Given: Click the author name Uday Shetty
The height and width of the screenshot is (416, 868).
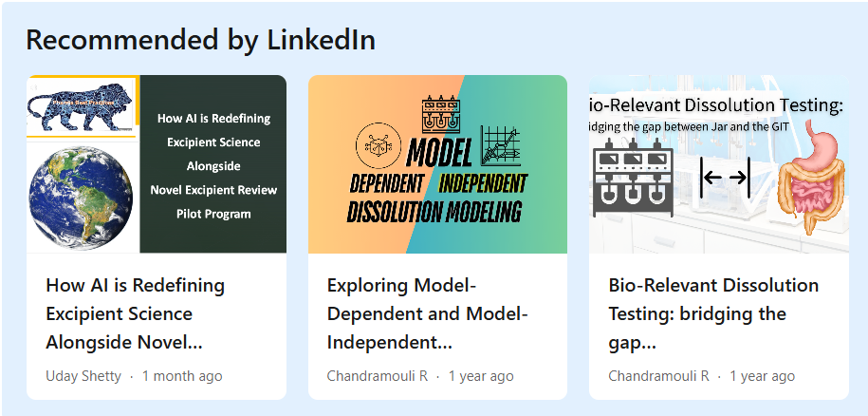Looking at the screenshot, I should tap(83, 376).
